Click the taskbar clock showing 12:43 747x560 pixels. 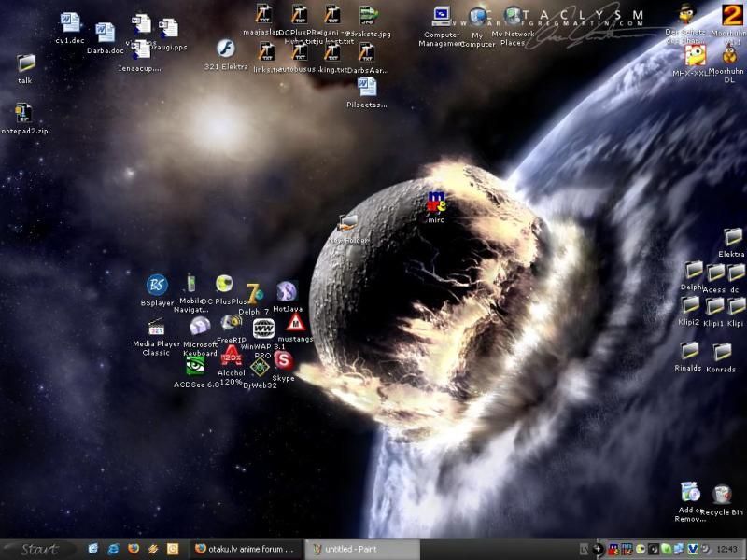pyautogui.click(x=727, y=550)
